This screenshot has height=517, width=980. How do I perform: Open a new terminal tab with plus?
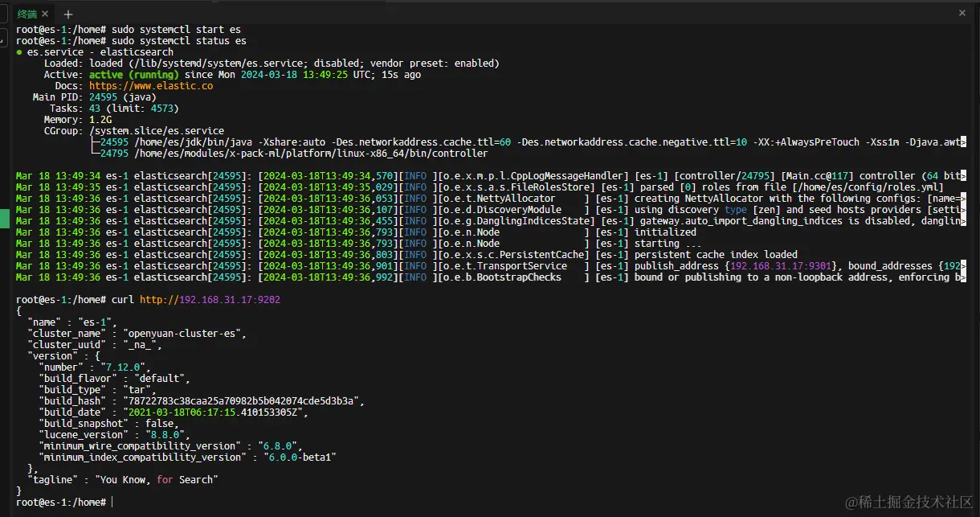tap(67, 14)
